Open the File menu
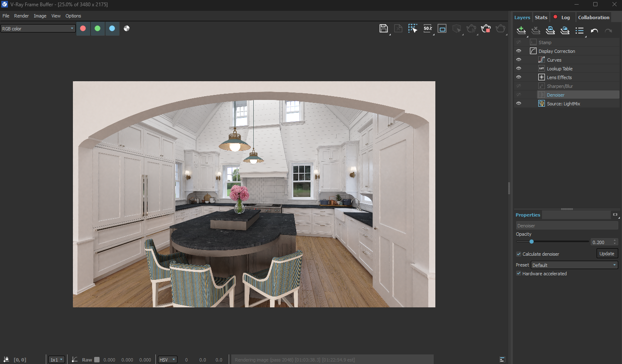 6,16
